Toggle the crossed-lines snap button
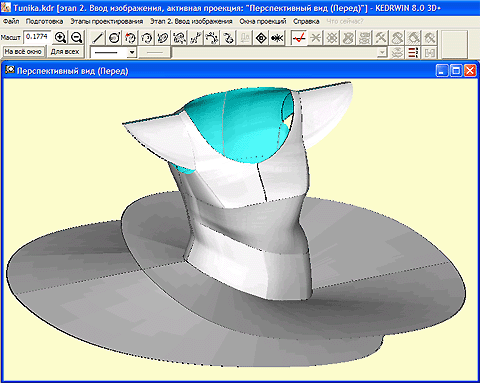480x383 pixels. 315,38
